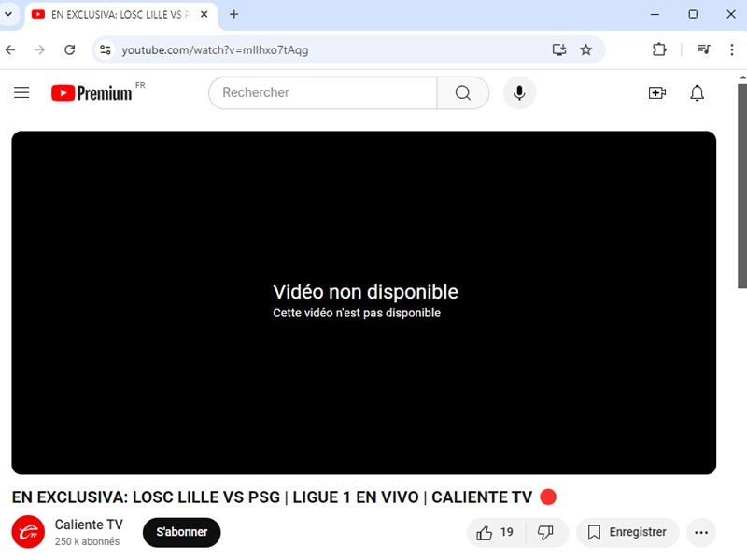Open a new browser tab

[x=233, y=14]
